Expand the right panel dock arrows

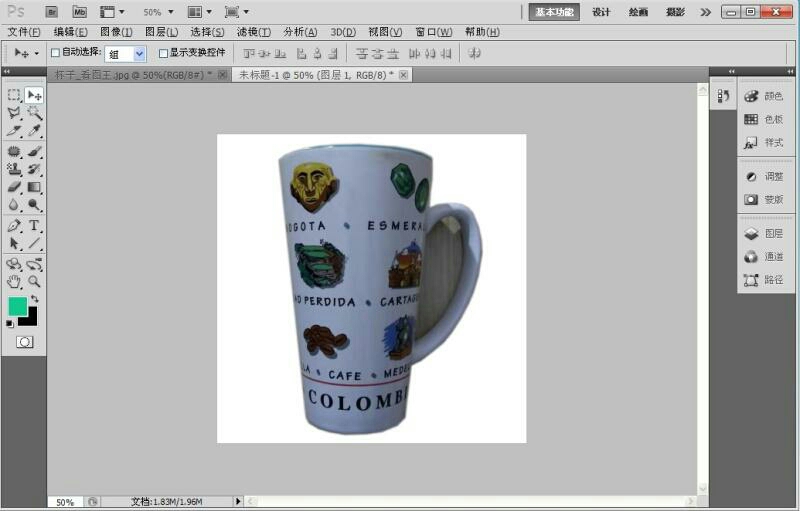[x=790, y=71]
